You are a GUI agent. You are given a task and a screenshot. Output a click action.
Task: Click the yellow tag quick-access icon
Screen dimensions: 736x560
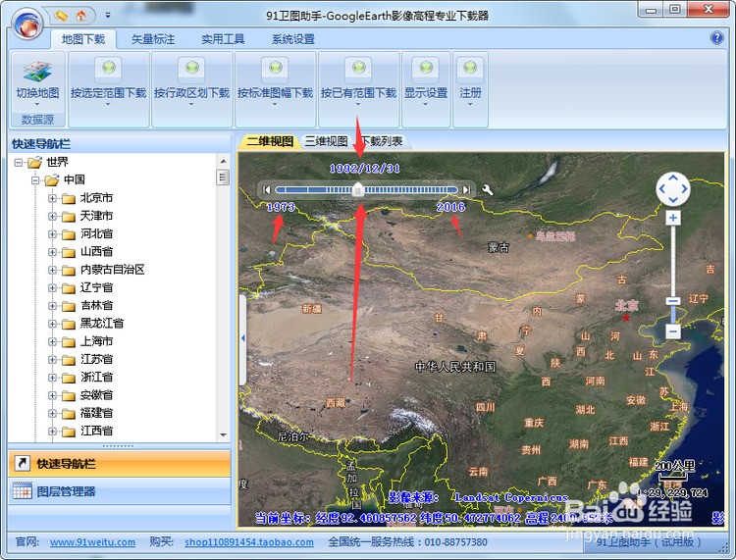pos(61,16)
